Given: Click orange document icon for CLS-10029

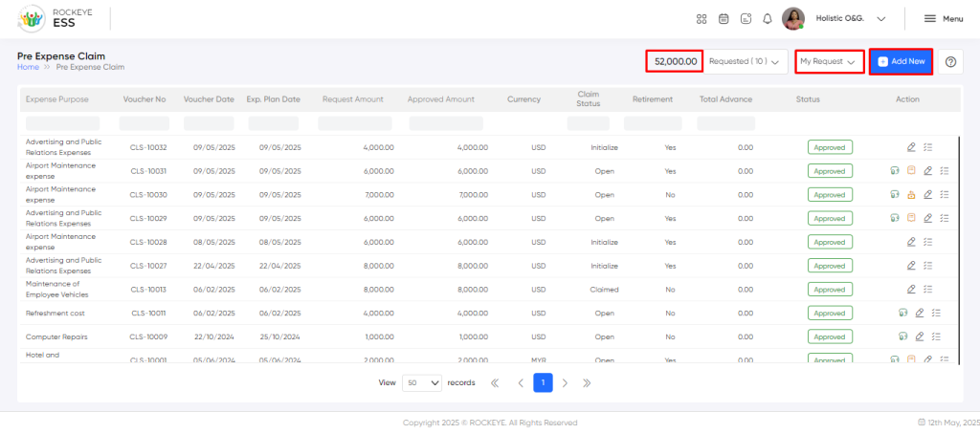Looking at the screenshot, I should (911, 218).
